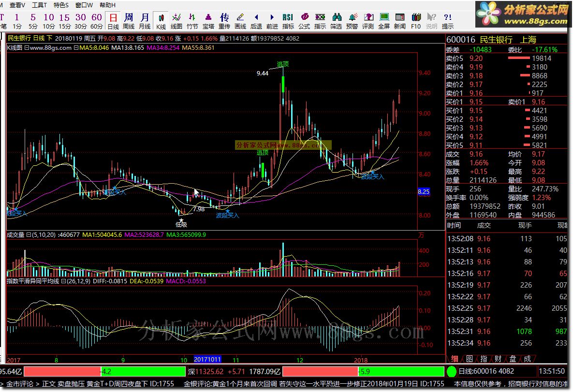573x392 pixels.
Task: Open the 筛选 stock screening tool
Action: pos(336,21)
